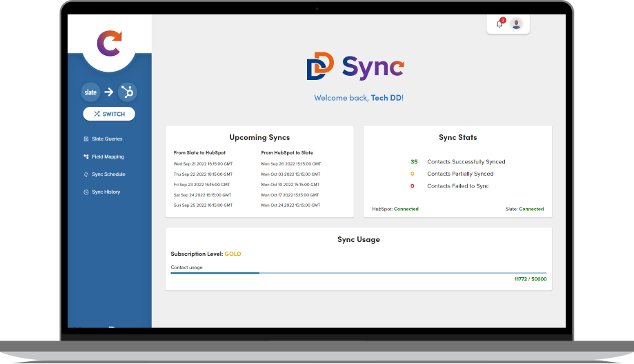Click Sat Sep 24 2022 sync entry
The height and width of the screenshot is (364, 634).
point(202,195)
